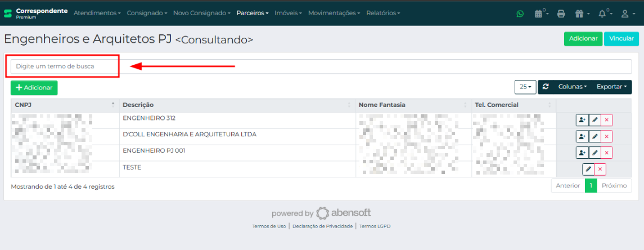Image resolution: width=644 pixels, height=250 pixels.
Task: Click the green Adicionar button above the table
Action: 34,88
